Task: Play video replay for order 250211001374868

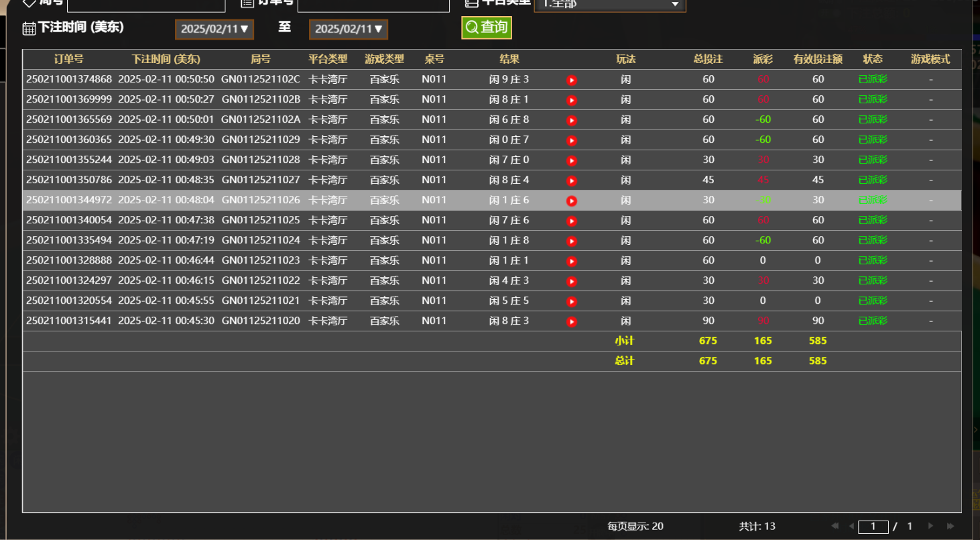Action: tap(571, 79)
